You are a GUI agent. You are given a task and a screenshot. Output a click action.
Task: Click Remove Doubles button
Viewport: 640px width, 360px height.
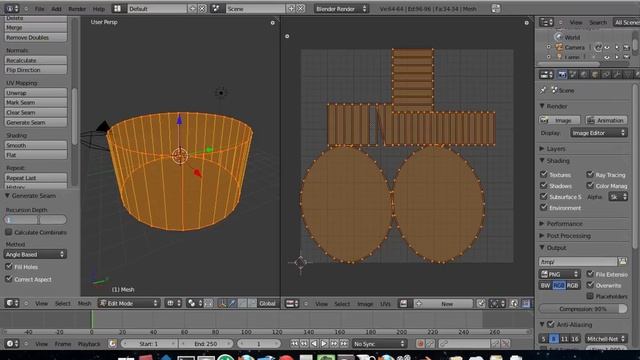tap(36, 38)
